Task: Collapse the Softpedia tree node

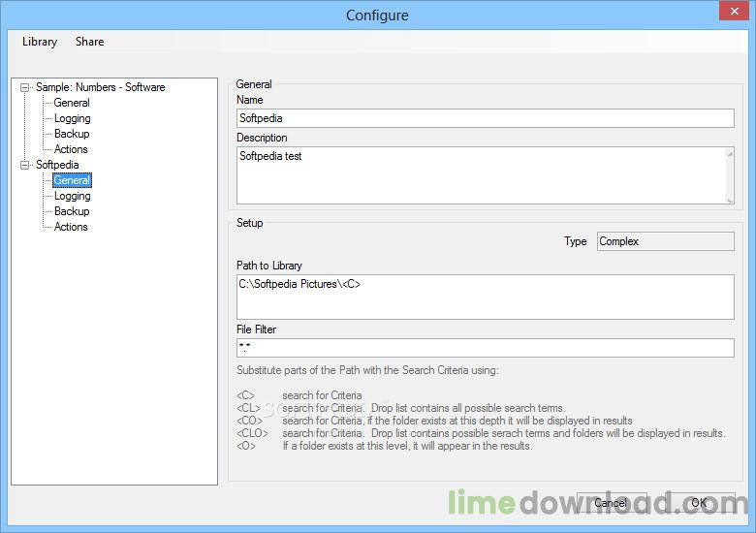Action: point(25,165)
